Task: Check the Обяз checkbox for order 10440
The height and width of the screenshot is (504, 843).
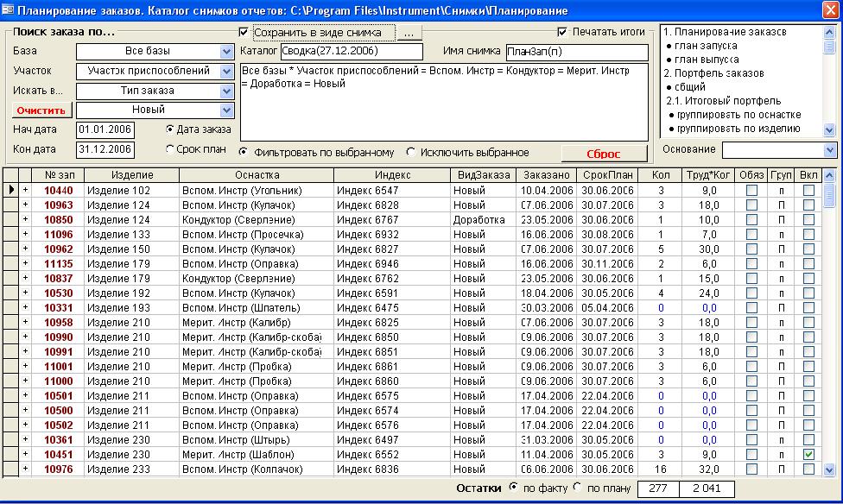Action: pyautogui.click(x=751, y=190)
